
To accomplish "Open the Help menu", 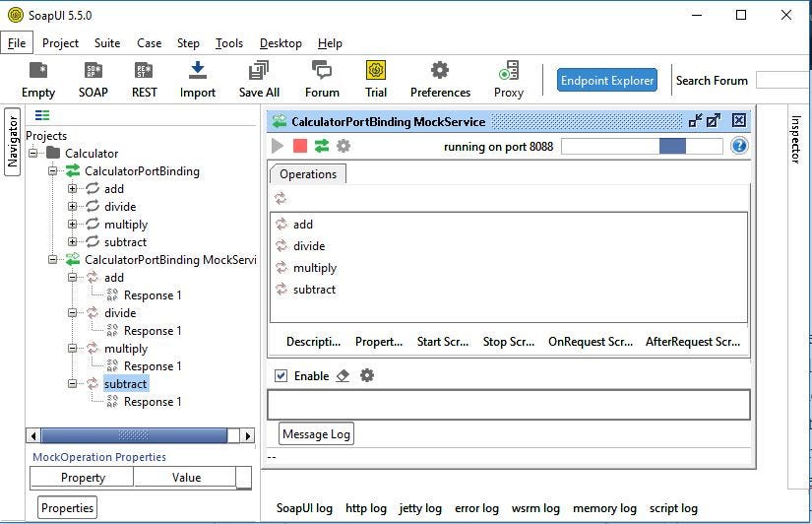I will coord(330,43).
